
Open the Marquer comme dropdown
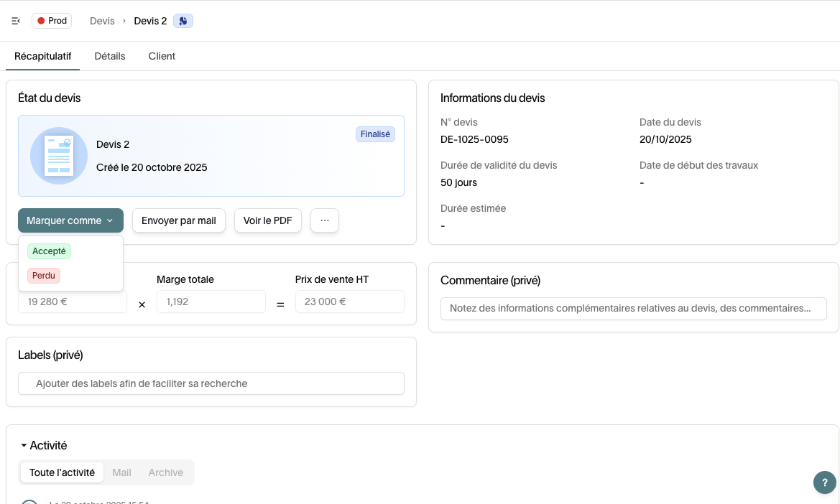pos(70,220)
